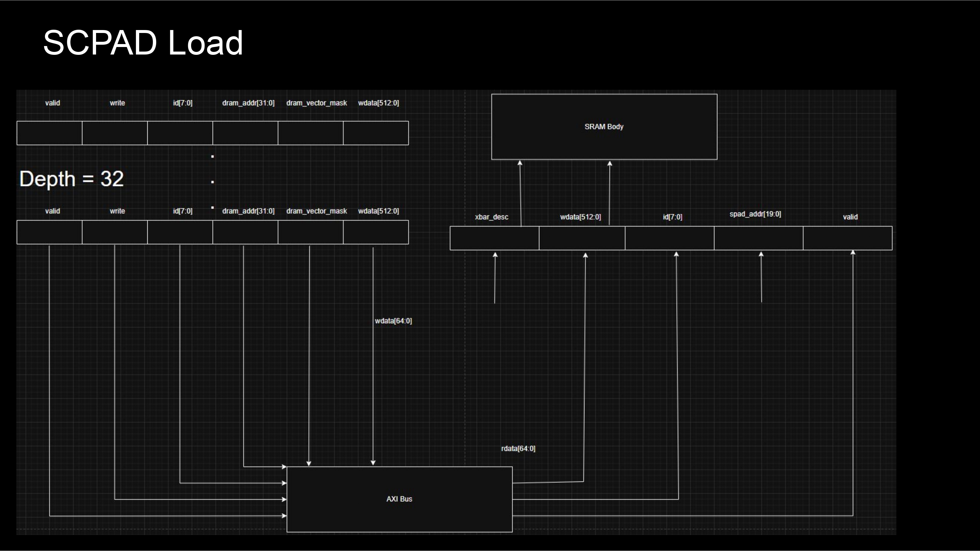Click the spad_addr[19:0] label
Image resolution: width=980 pixels, height=551 pixels.
(x=755, y=214)
